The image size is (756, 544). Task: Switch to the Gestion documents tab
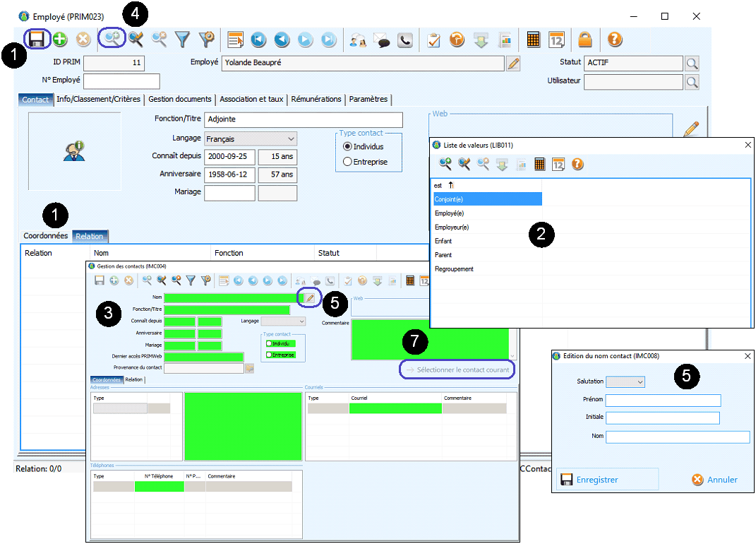pyautogui.click(x=179, y=100)
